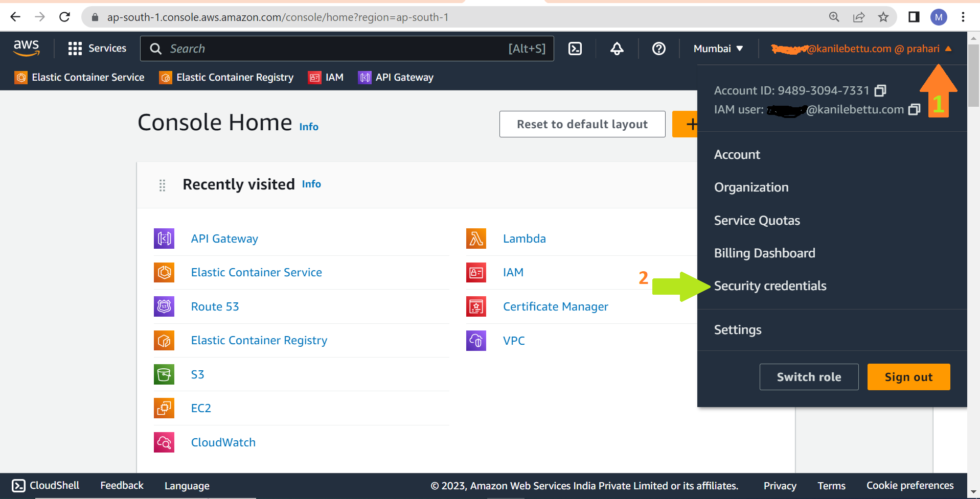Copy the Account ID value
The width and height of the screenshot is (980, 499).
point(880,90)
